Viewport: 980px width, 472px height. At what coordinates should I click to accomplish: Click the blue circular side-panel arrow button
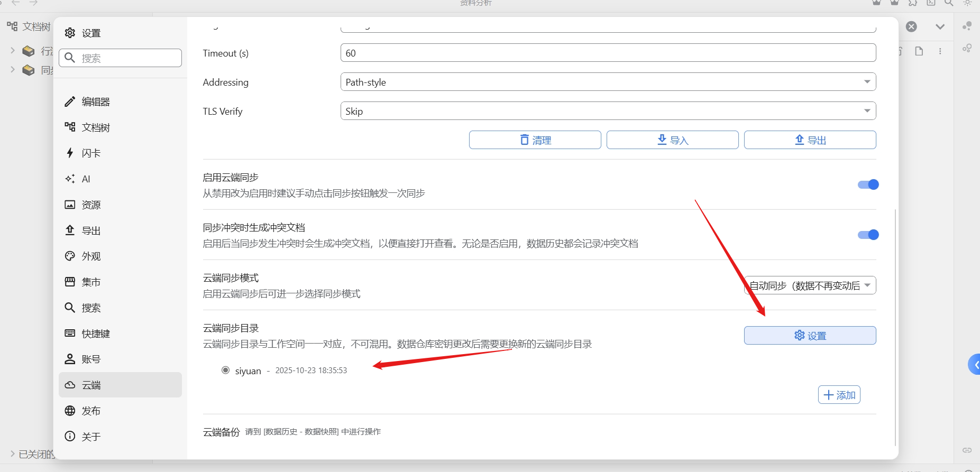point(974,364)
